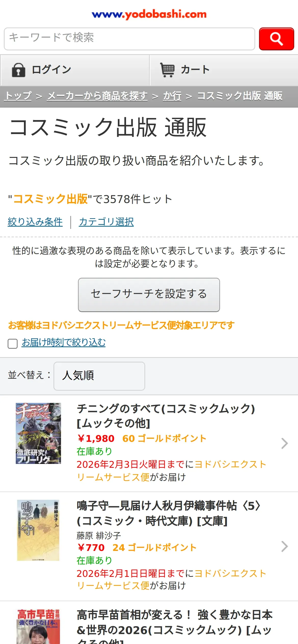Expand the 絞り込み条件 filter options
This screenshot has width=298, height=644.
pos(35,222)
